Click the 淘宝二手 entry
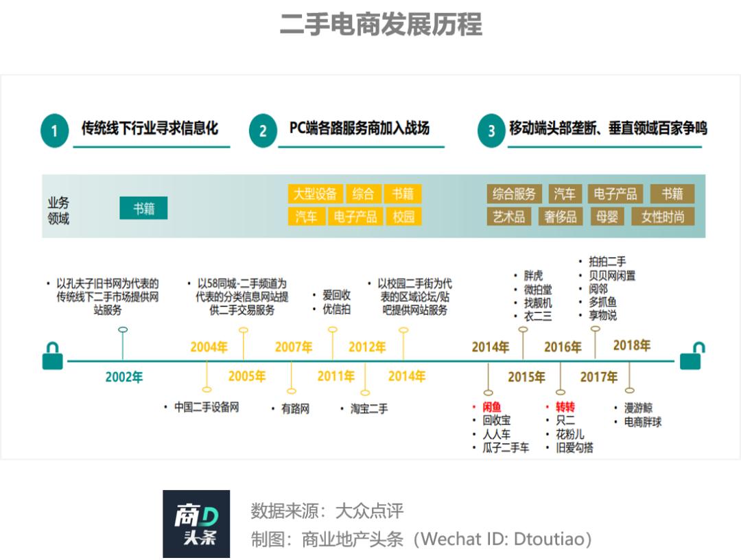The image size is (741, 560). click(x=369, y=409)
